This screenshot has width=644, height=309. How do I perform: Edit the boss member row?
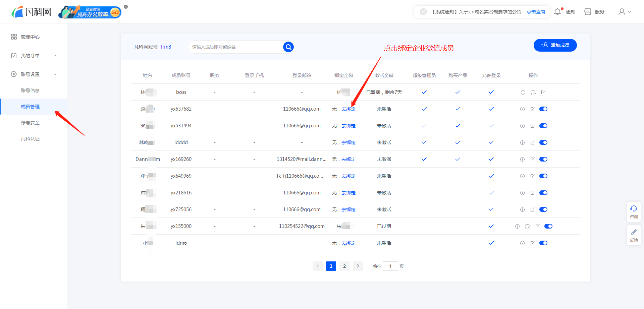(x=543, y=92)
